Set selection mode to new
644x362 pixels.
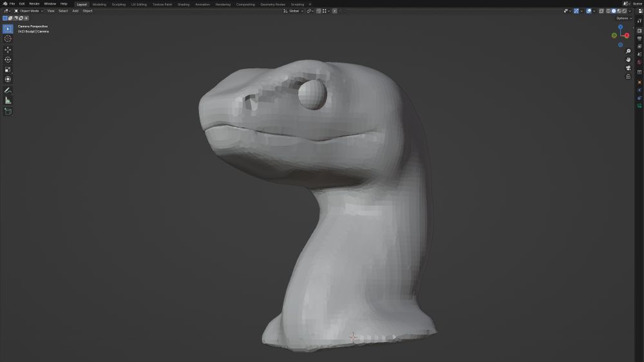[5, 18]
